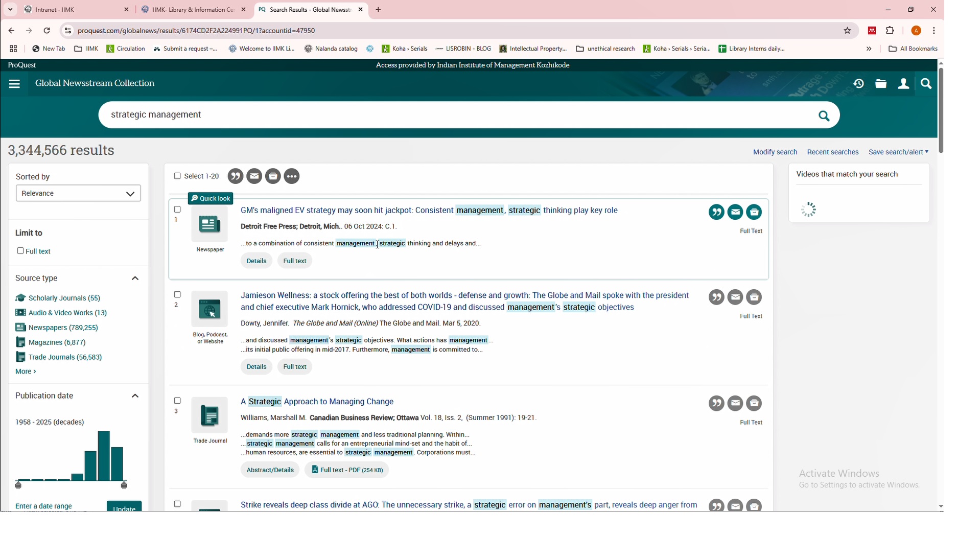Screen dimensions: 980x558
Task: Open the My Research account icon
Action: (x=903, y=84)
